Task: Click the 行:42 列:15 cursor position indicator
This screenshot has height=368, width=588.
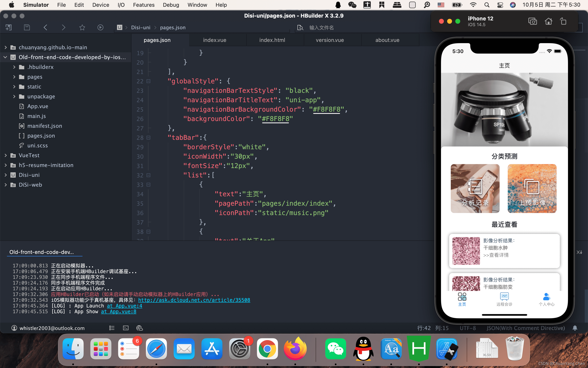Action: 433,328
